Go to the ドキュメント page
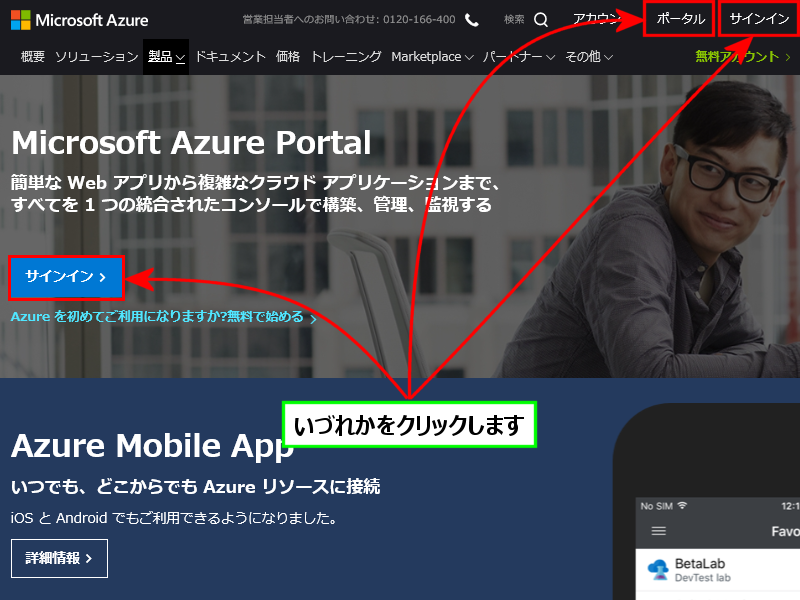This screenshot has height=600, width=800. click(x=230, y=57)
